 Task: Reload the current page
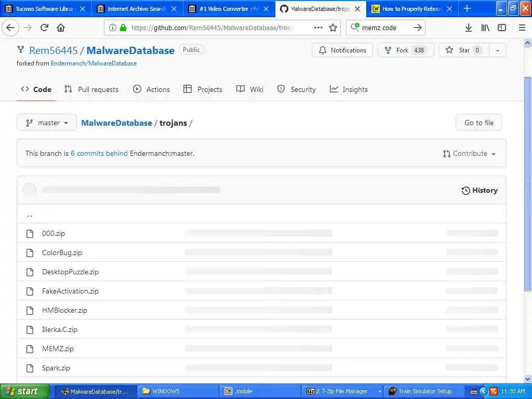pos(44,28)
